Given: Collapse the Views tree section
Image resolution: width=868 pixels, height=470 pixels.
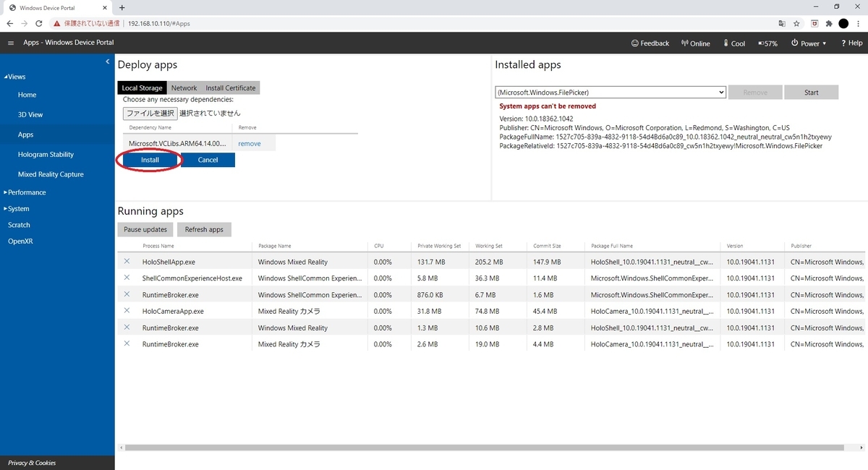Looking at the screenshot, I should (14, 77).
